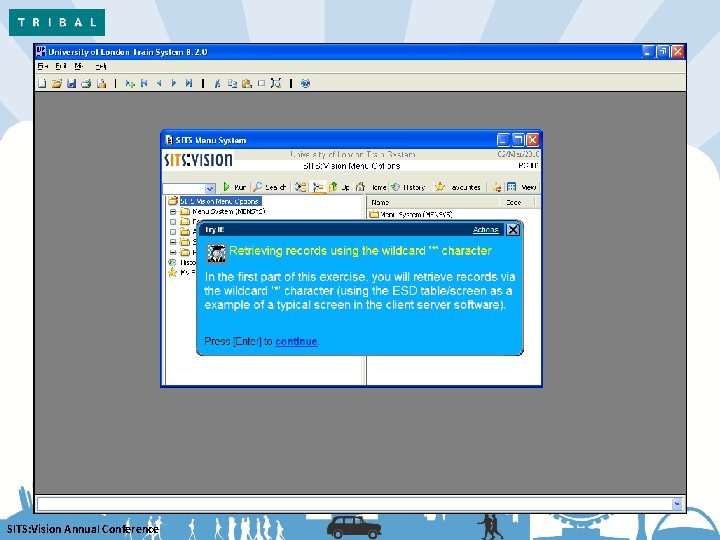The width and height of the screenshot is (720, 540).
Task: Open the combo box dropdown left of Run
Action: 210,188
